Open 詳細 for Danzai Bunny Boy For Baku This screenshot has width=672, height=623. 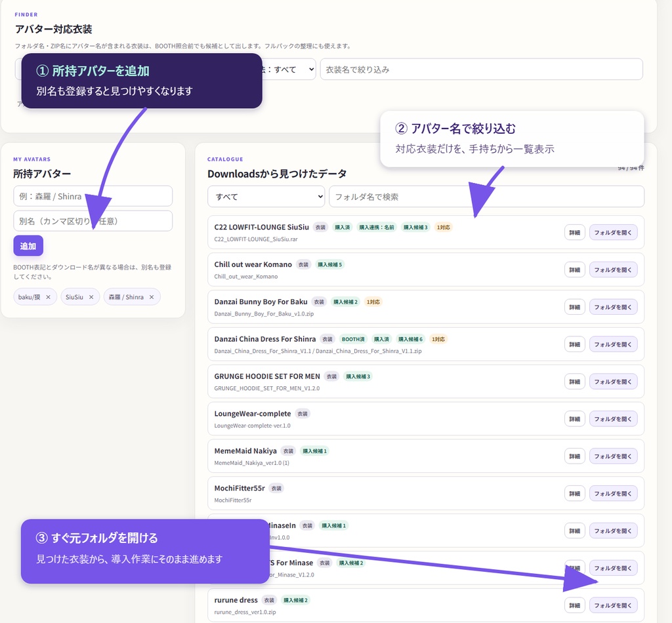tap(575, 307)
